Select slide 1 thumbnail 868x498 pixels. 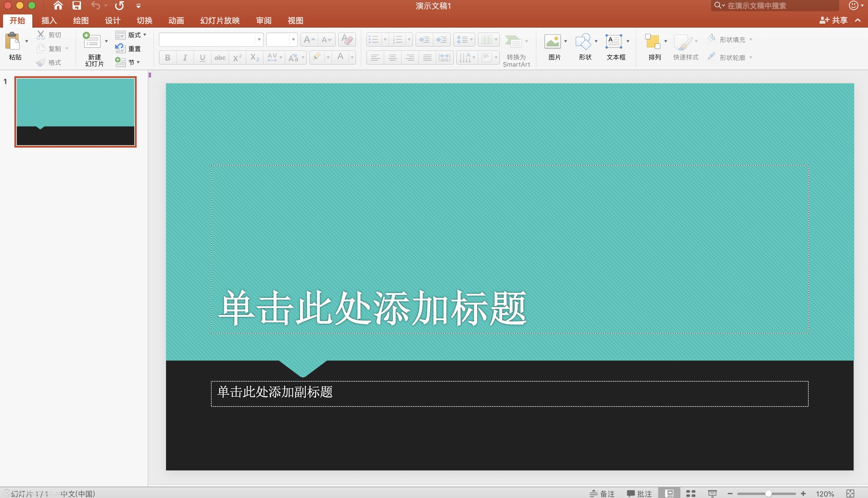point(76,112)
